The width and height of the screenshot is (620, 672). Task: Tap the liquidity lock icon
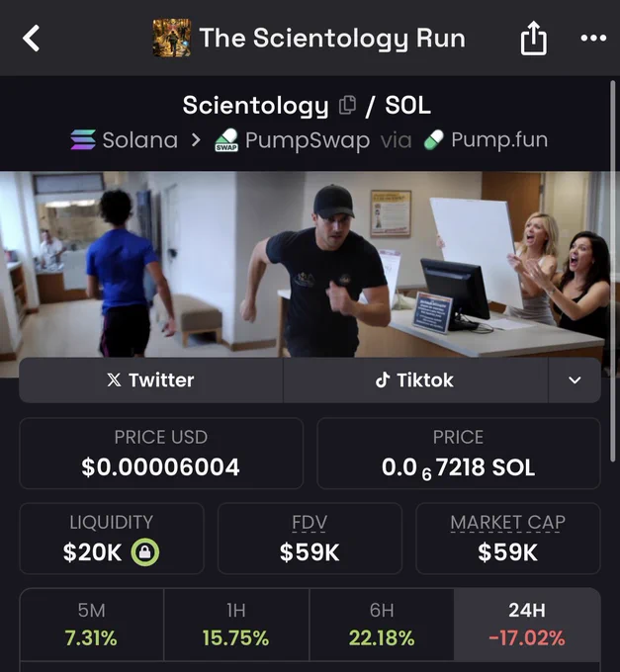[x=145, y=552]
